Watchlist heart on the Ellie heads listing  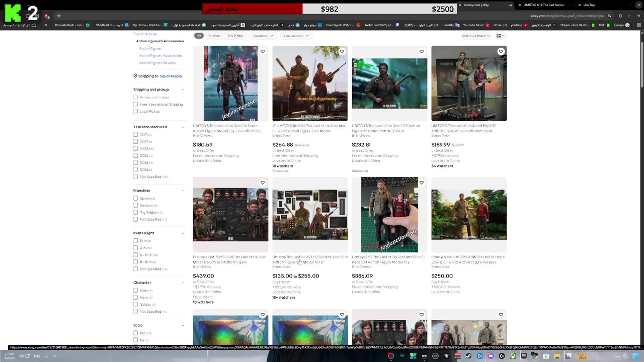421,315
